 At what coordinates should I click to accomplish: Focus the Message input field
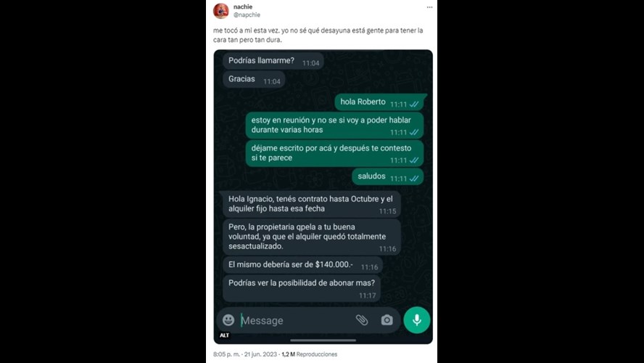coord(296,320)
